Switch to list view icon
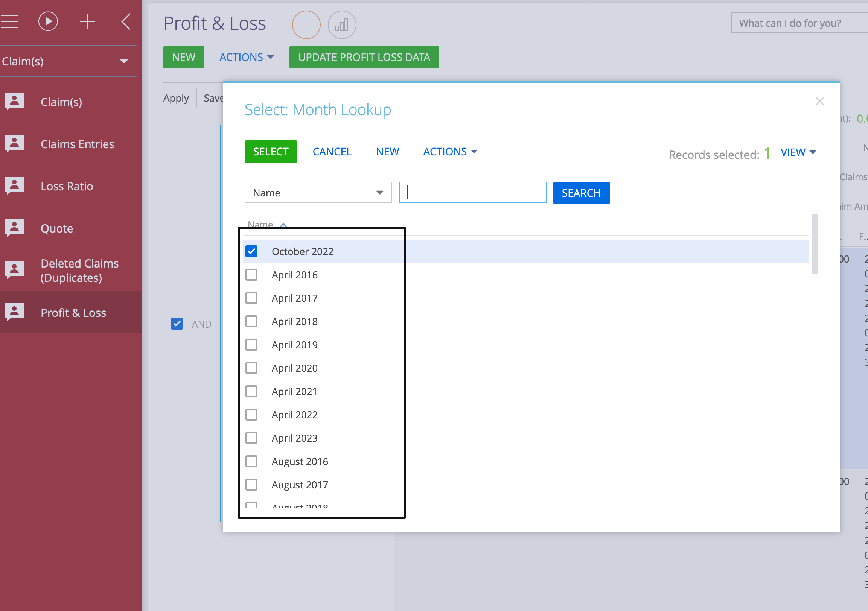This screenshot has width=868, height=611. 306,25
